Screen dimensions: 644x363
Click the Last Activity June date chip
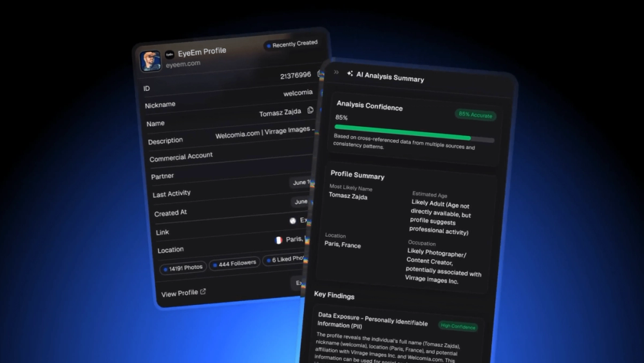click(x=301, y=182)
